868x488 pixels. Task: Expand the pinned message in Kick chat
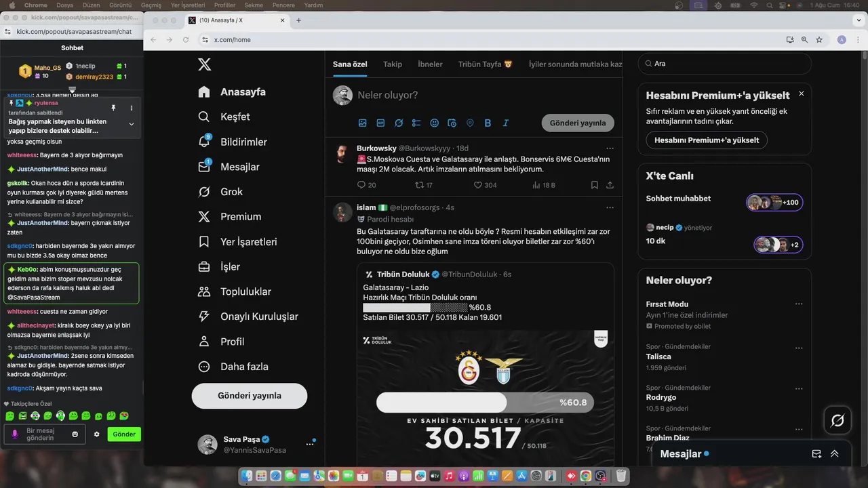point(132,124)
